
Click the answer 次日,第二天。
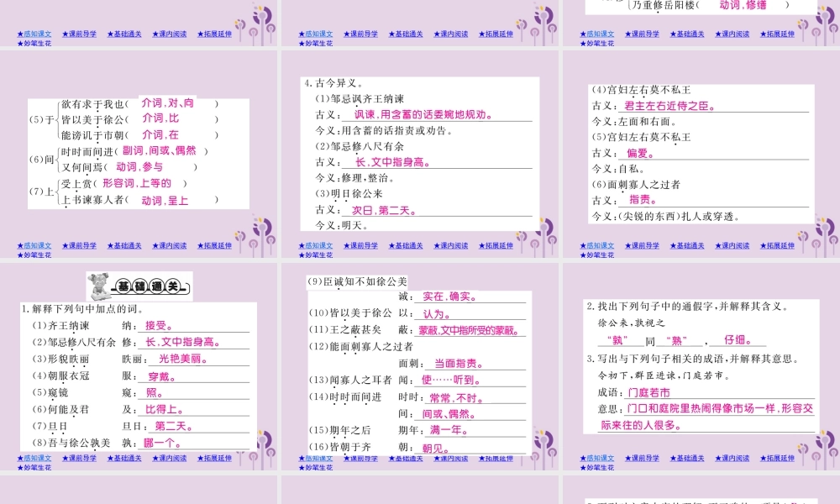(x=384, y=211)
